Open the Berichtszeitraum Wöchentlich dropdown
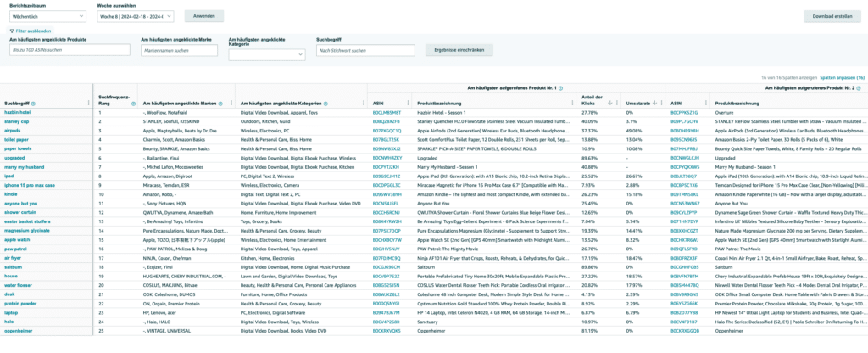868x353 pixels. tap(47, 17)
